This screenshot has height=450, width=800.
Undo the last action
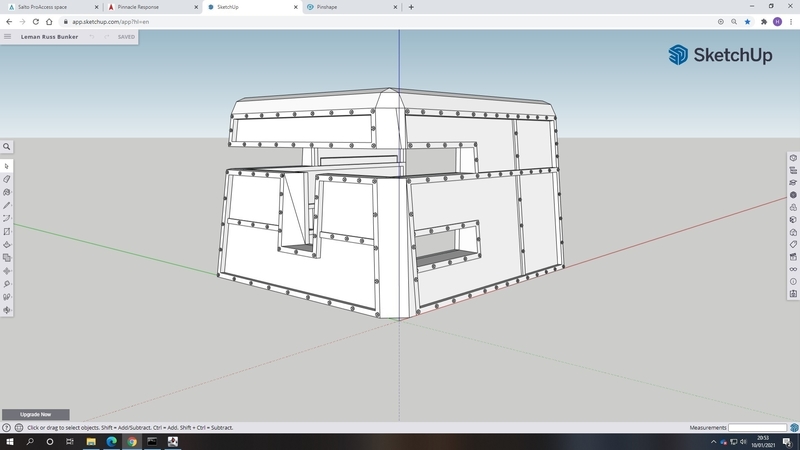(x=92, y=37)
